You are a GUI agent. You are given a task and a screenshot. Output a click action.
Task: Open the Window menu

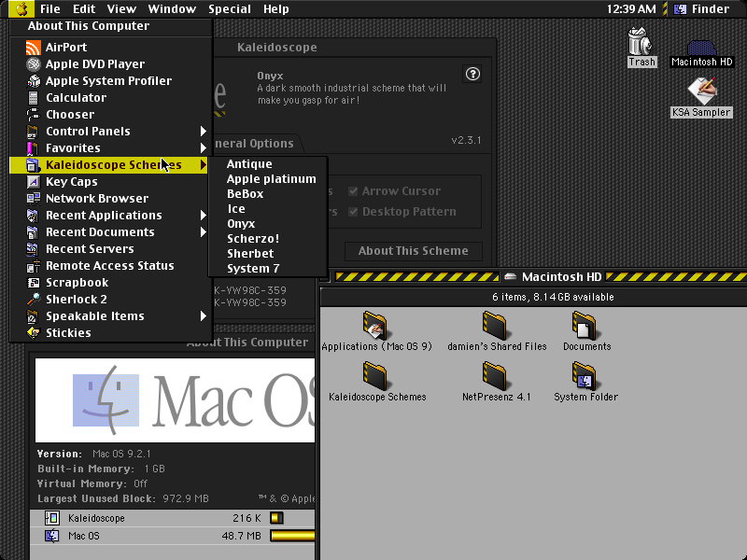(172, 8)
